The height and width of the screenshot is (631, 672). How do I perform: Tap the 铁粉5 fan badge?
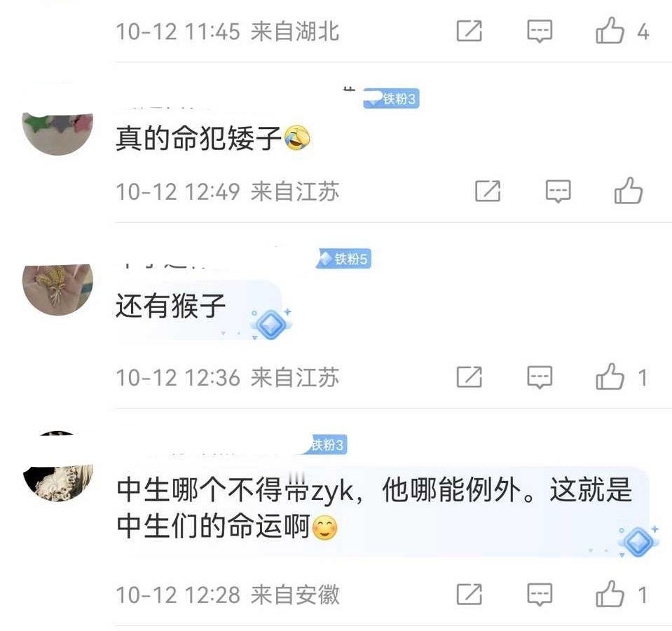tap(343, 259)
